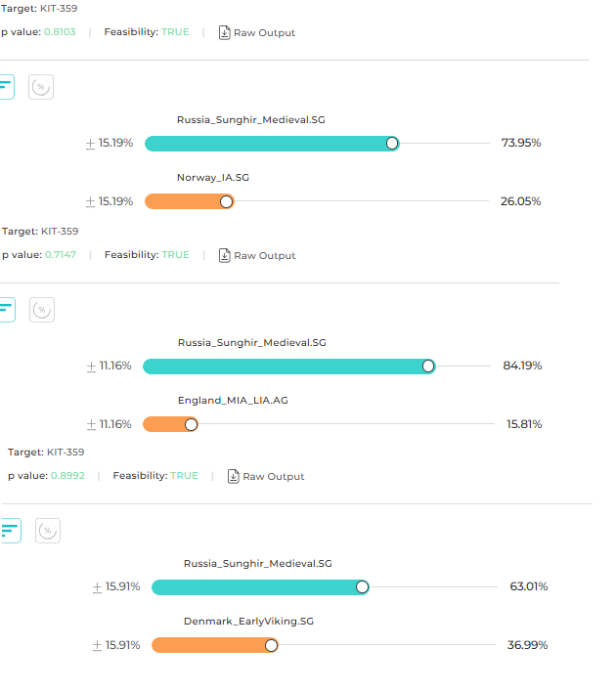Toggle bar view in p value 0.8992 panel

pyautogui.click(x=10, y=531)
